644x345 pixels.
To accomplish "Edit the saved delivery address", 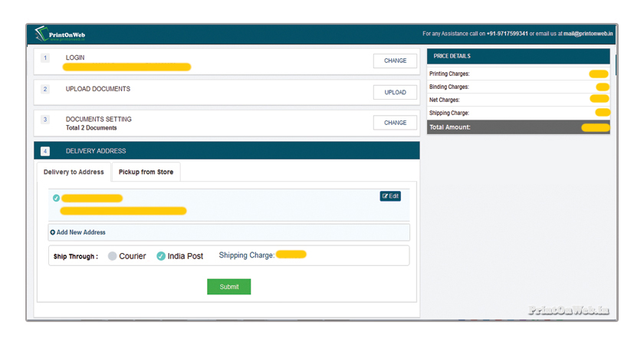I will click(390, 196).
